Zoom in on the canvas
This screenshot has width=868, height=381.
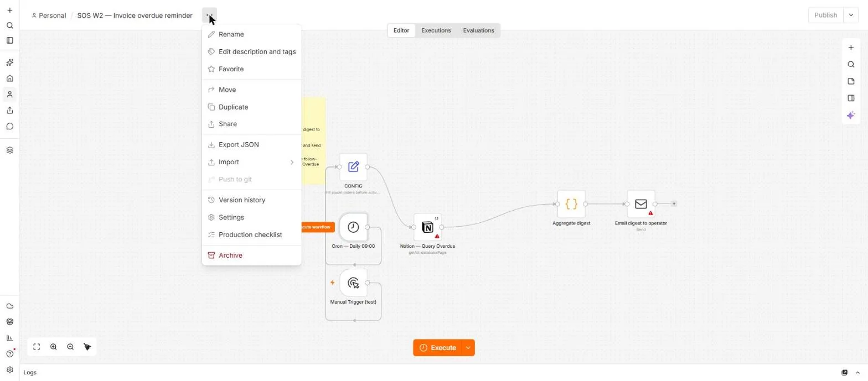click(54, 347)
